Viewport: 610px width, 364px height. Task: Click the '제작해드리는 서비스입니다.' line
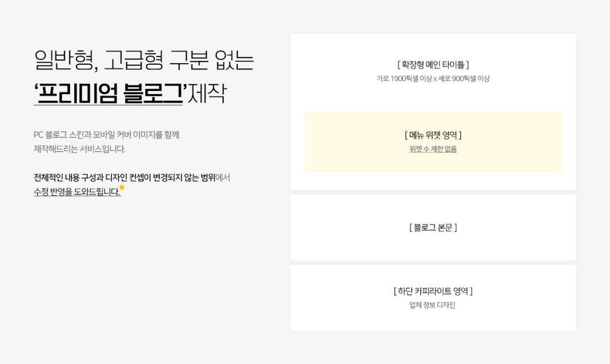[80, 149]
